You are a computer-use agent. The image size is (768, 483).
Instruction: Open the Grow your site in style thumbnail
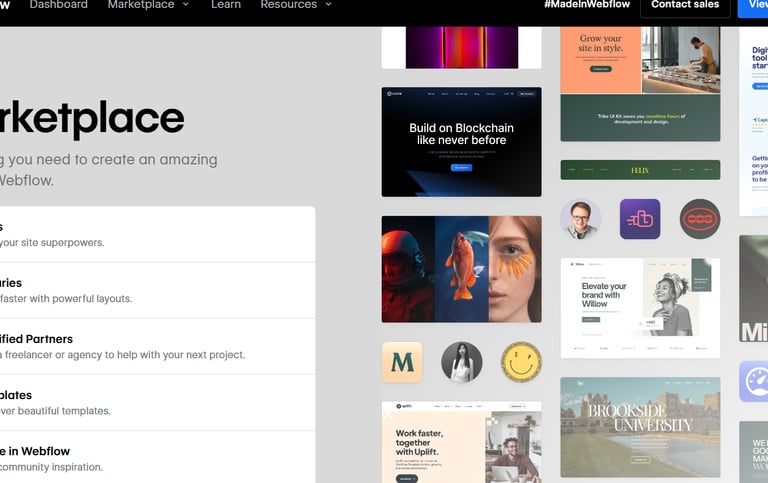click(x=640, y=60)
